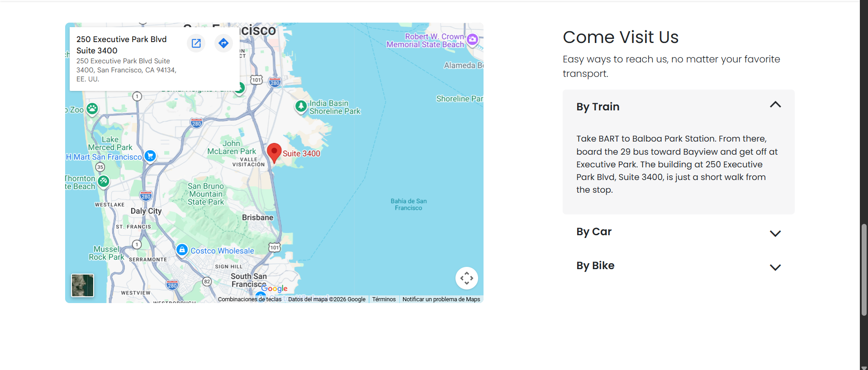Open Términos link on map
Screen dimensions: 868x370
pos(384,299)
